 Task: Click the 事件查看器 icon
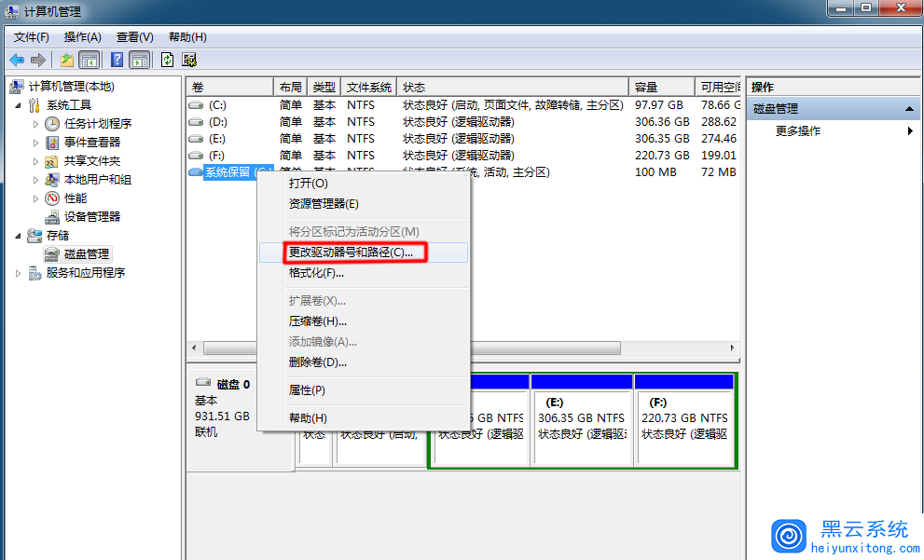point(52,143)
